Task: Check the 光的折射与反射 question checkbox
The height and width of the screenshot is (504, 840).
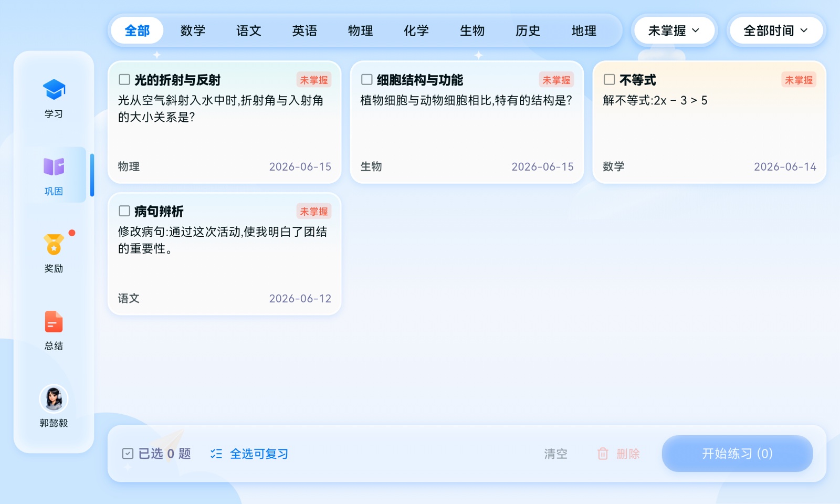Action: tap(124, 79)
